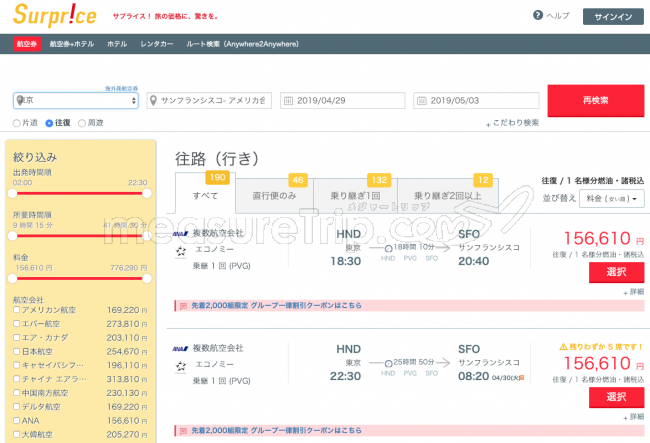This screenshot has height=443, width=650.
Task: Open the 航空券 nav item
Action: [27, 44]
